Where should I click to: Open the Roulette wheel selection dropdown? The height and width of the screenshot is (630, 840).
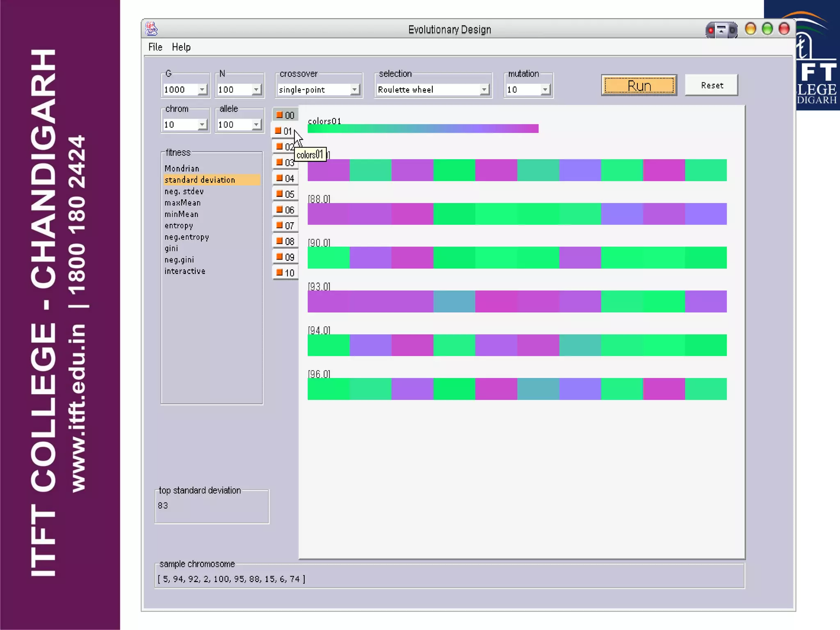(484, 89)
